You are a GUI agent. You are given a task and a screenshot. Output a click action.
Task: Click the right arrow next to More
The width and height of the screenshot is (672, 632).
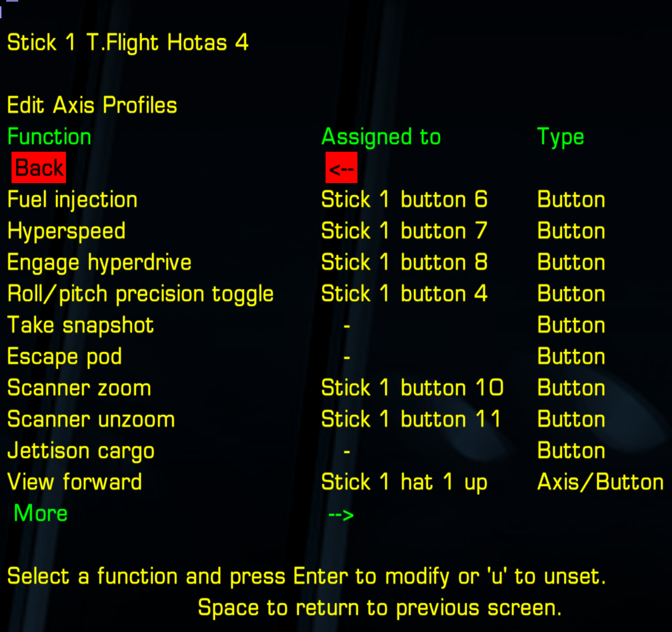click(x=341, y=515)
